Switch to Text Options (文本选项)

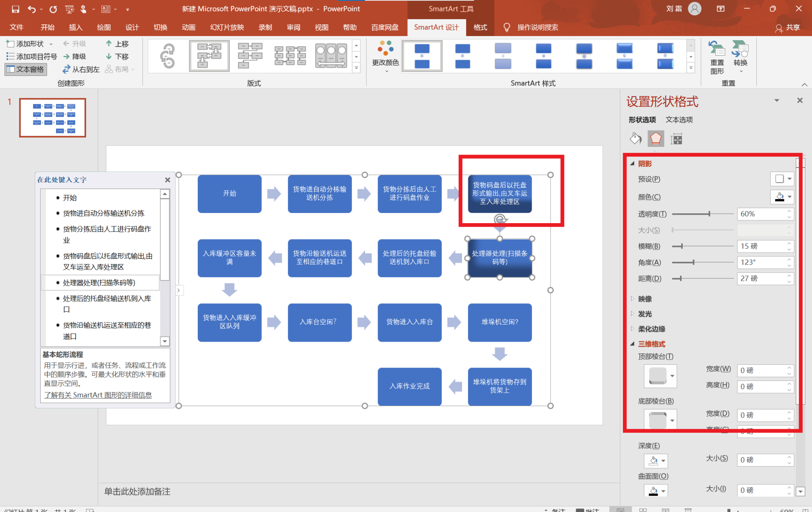coord(679,120)
